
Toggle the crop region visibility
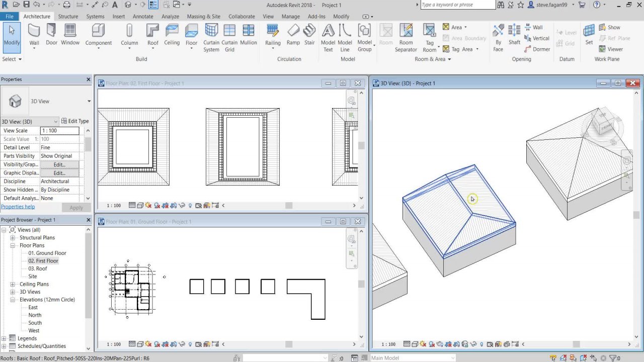click(x=173, y=205)
